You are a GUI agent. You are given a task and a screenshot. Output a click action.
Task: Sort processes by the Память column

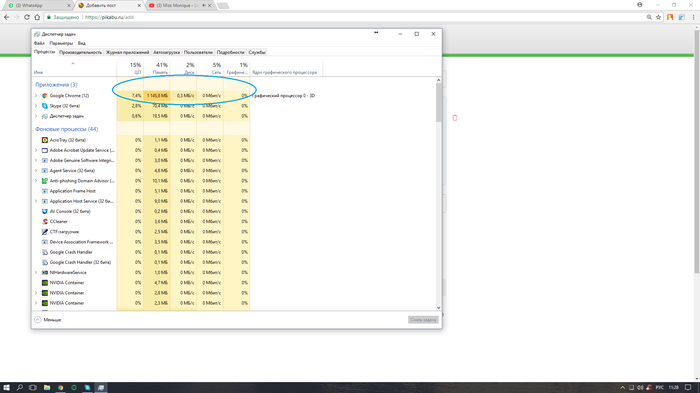click(156, 68)
